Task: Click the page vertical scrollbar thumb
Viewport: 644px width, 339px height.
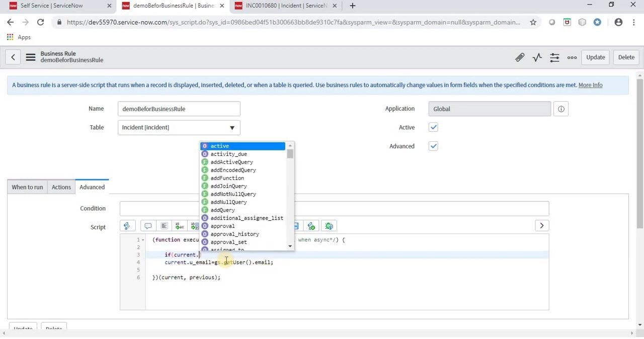Action: pos(640,152)
